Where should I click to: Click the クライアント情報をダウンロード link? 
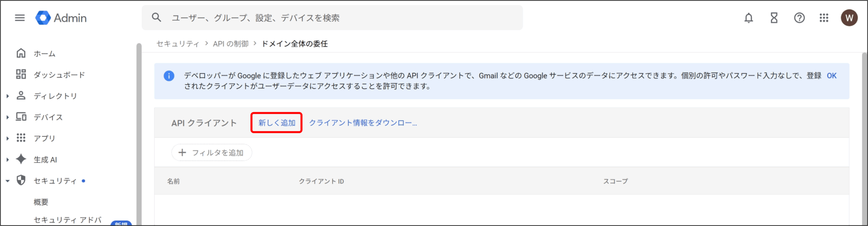coord(363,123)
